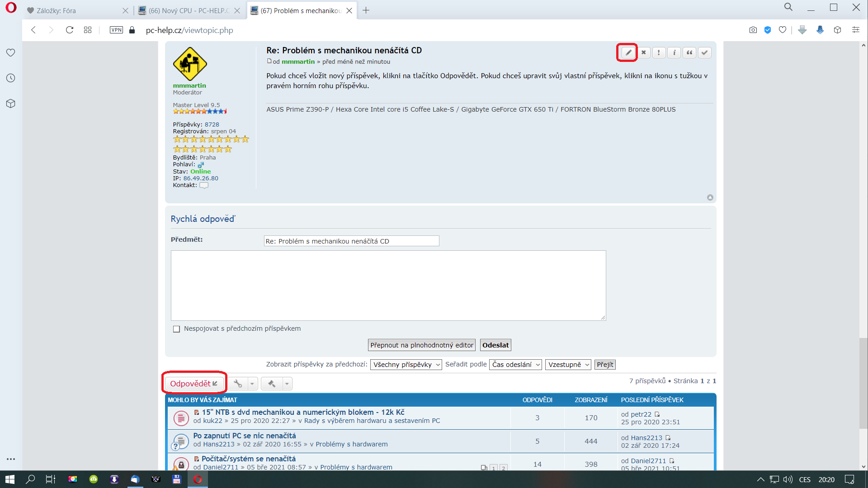Viewport: 868px width, 488px height.
Task: Click the report post exclamation icon
Action: pyautogui.click(x=659, y=52)
